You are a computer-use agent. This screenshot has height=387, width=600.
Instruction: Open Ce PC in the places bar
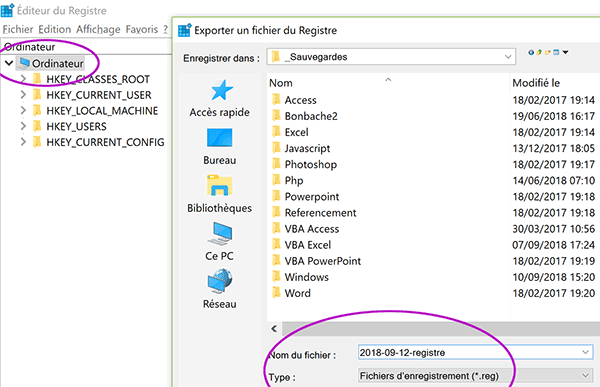220,242
